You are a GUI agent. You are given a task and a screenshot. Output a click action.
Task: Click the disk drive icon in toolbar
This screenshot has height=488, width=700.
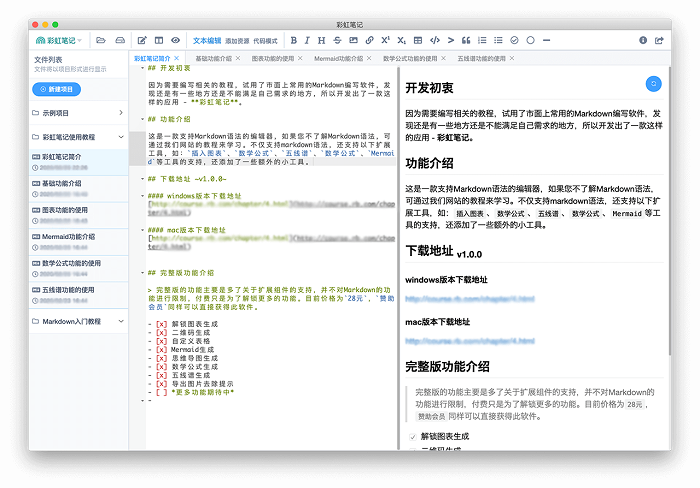pos(120,40)
